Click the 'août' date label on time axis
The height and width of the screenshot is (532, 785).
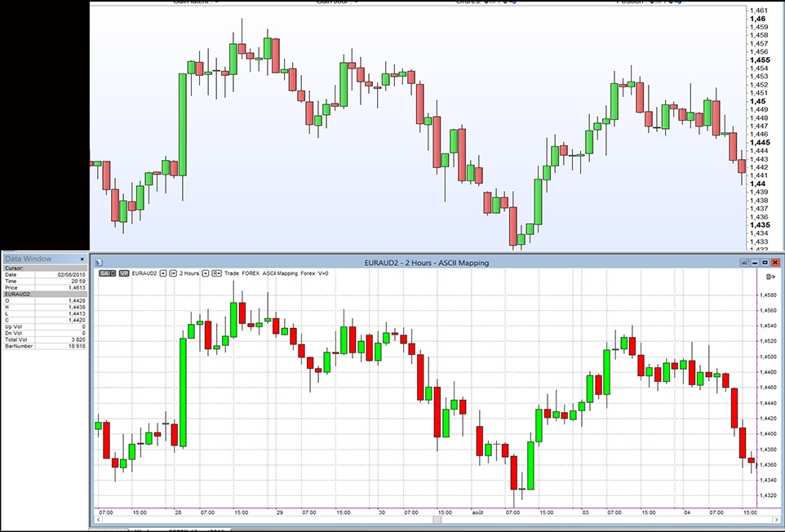478,512
